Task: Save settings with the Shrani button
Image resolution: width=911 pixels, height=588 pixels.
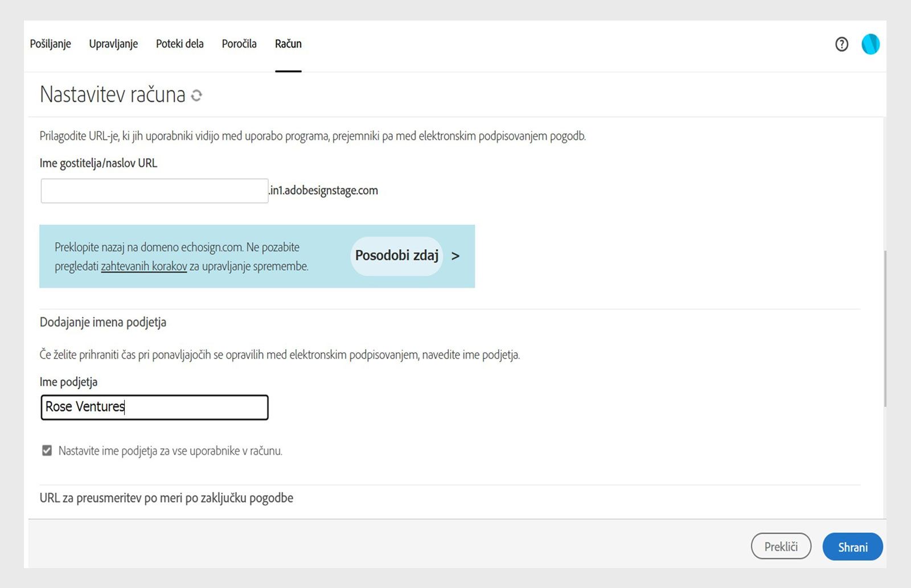Action: coord(852,546)
